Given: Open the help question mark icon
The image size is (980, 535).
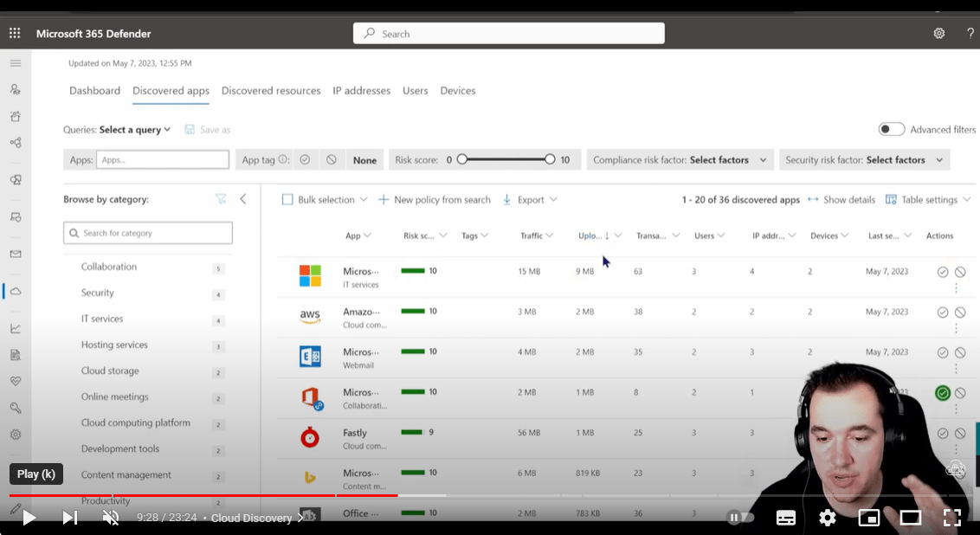Looking at the screenshot, I should (970, 33).
